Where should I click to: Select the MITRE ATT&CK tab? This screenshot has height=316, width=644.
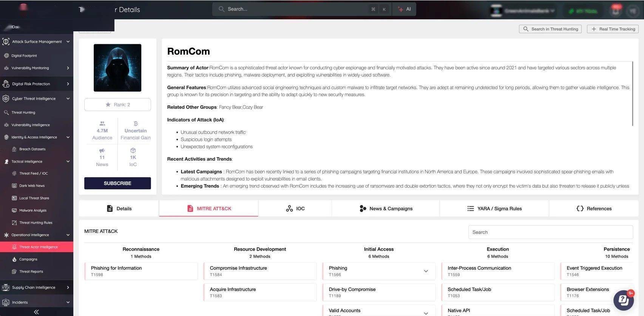click(209, 208)
